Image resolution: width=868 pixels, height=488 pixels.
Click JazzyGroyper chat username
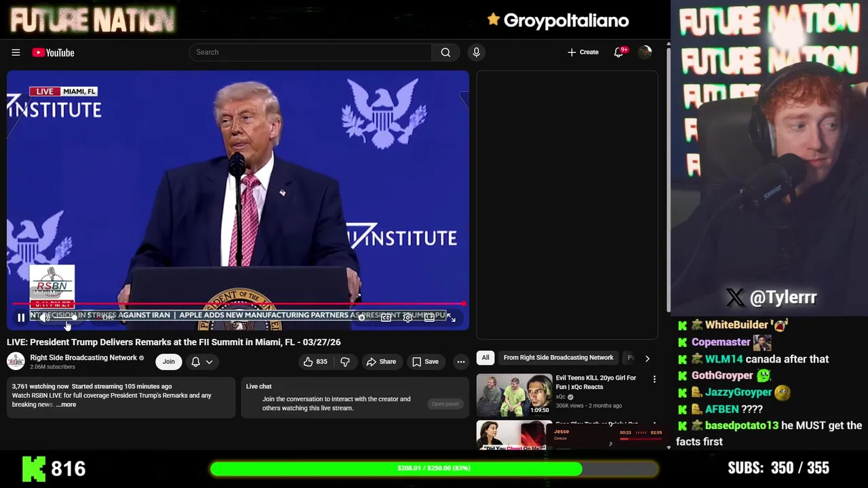click(x=738, y=392)
